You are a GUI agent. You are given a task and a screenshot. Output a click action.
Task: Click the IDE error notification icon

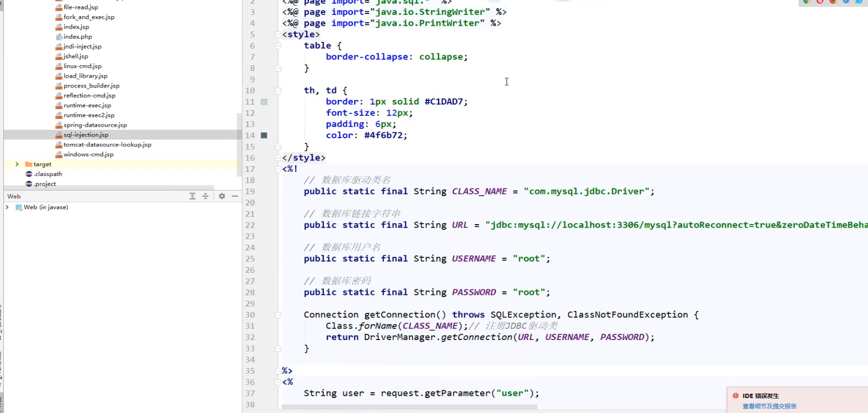736,395
